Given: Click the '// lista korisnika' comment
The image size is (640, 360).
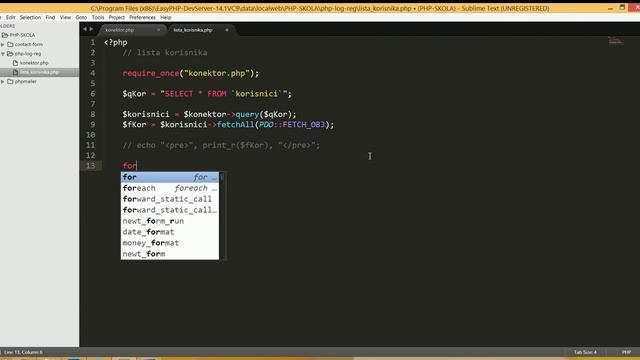Looking at the screenshot, I should click(x=165, y=53).
